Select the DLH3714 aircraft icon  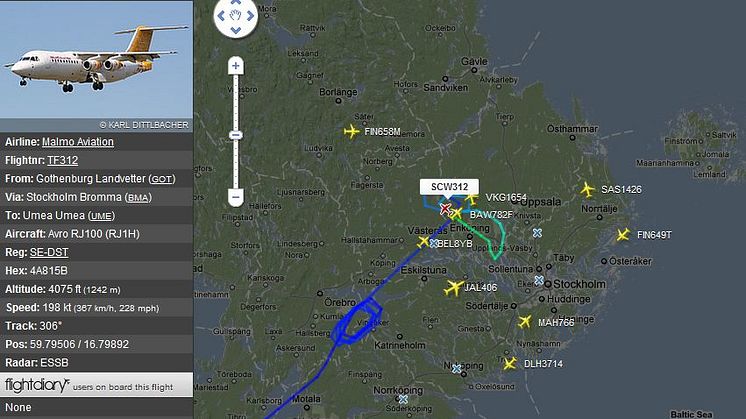coord(510,364)
